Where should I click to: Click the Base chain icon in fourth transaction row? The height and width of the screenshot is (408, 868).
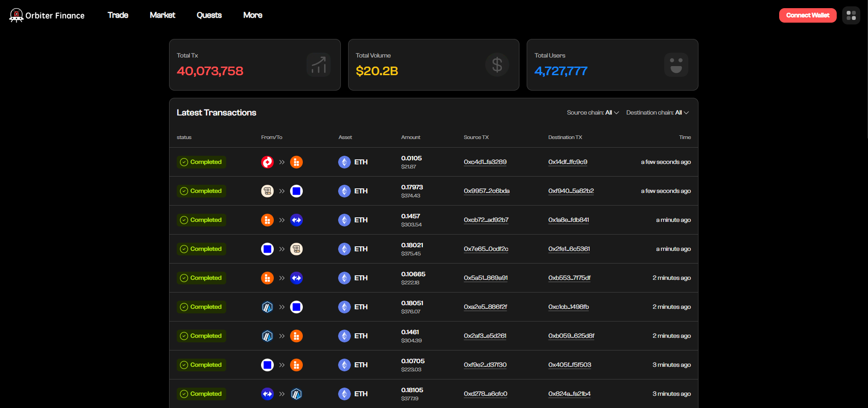point(267,249)
